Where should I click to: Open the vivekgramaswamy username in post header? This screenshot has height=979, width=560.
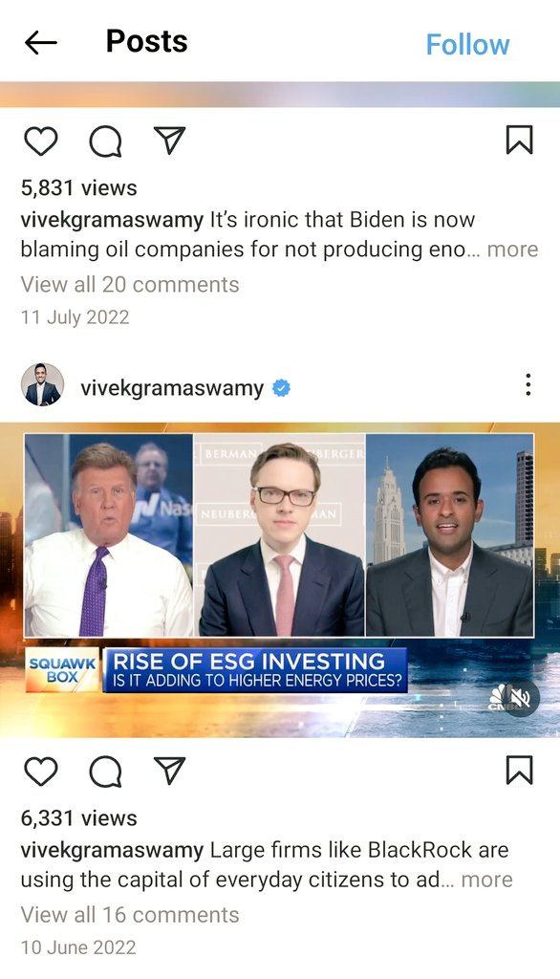pyautogui.click(x=172, y=388)
